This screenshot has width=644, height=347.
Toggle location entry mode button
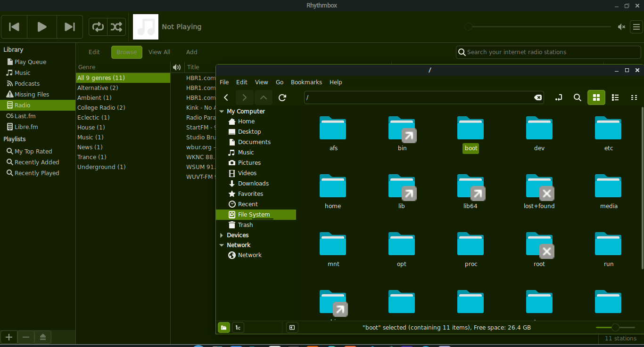pyautogui.click(x=559, y=97)
